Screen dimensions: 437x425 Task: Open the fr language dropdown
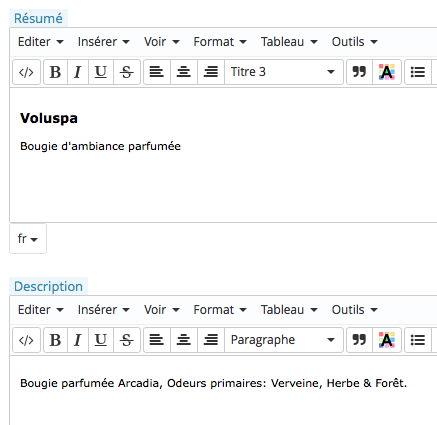pos(28,239)
